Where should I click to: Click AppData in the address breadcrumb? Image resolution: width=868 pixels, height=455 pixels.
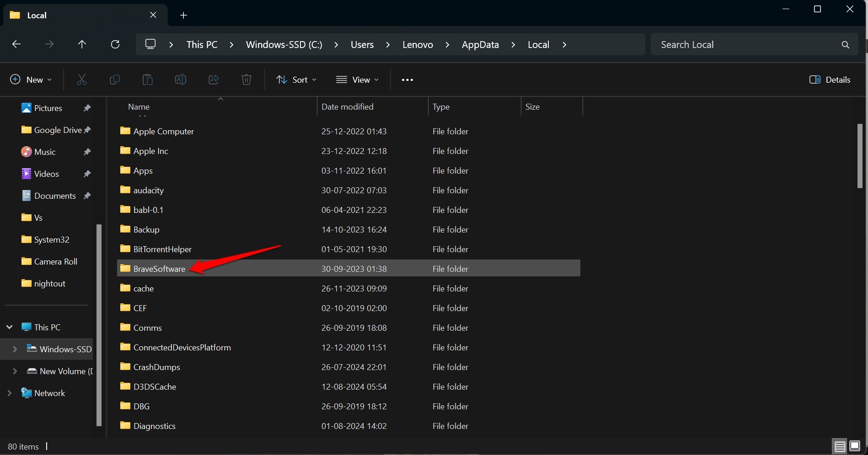tap(480, 45)
